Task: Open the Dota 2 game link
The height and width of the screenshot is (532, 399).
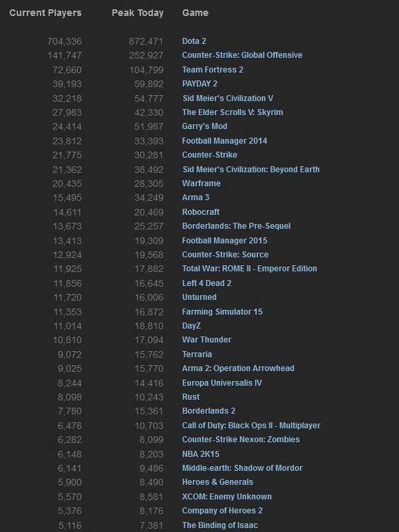Action: point(194,41)
